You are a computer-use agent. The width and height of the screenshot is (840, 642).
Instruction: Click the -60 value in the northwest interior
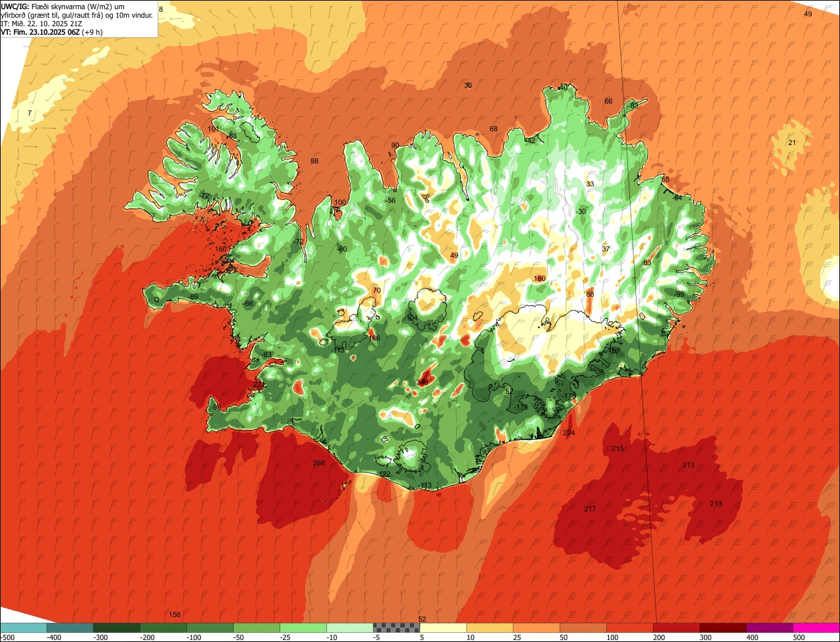pyautogui.click(x=341, y=249)
